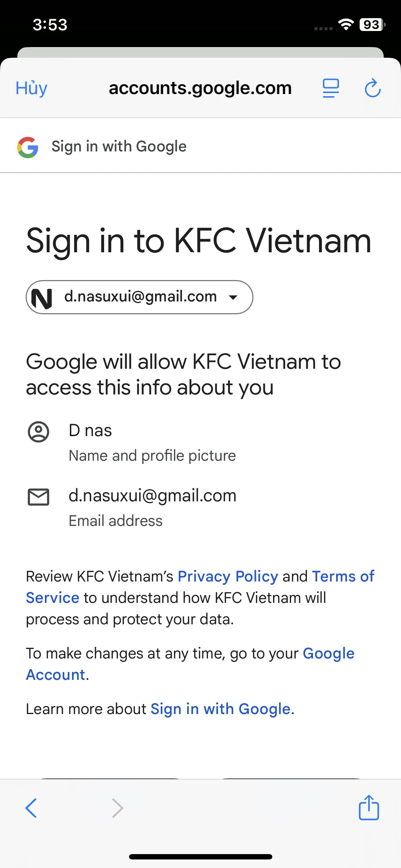Tap the home indicator bar

[200, 857]
